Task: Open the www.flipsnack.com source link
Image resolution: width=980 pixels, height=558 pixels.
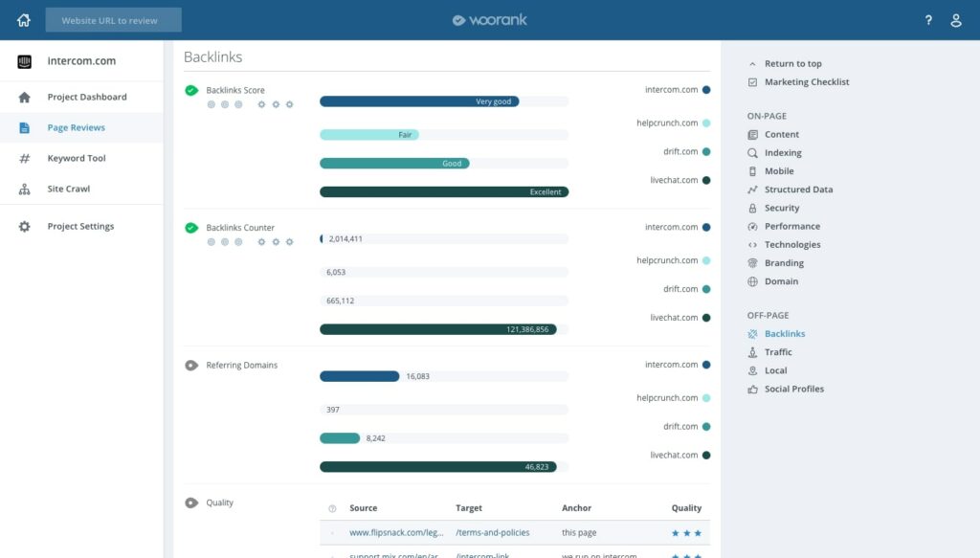Action: click(x=396, y=533)
